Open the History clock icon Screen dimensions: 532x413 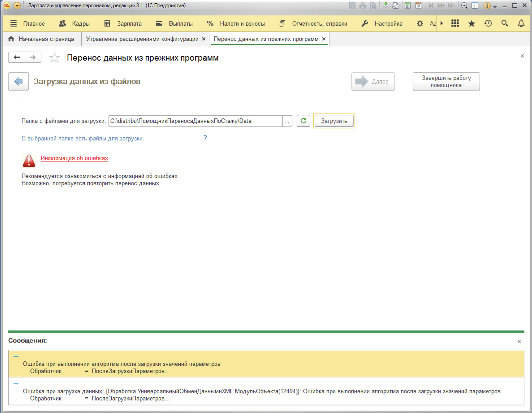click(488, 23)
